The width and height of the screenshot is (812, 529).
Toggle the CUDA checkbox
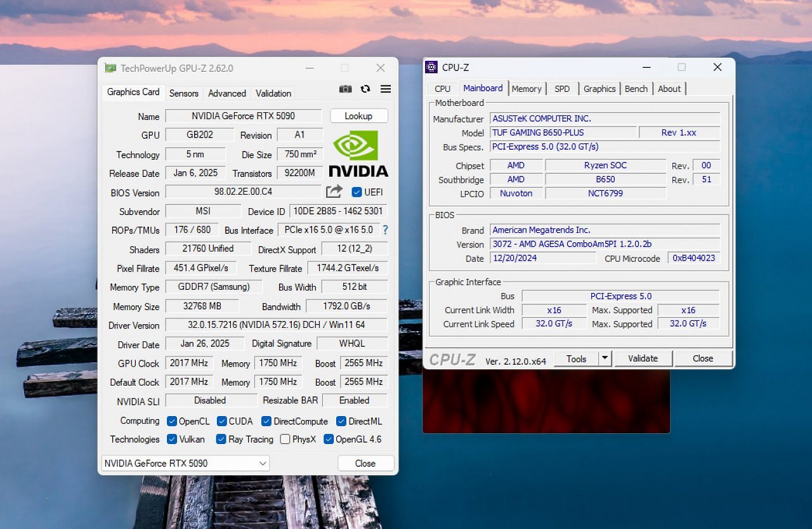click(x=222, y=421)
